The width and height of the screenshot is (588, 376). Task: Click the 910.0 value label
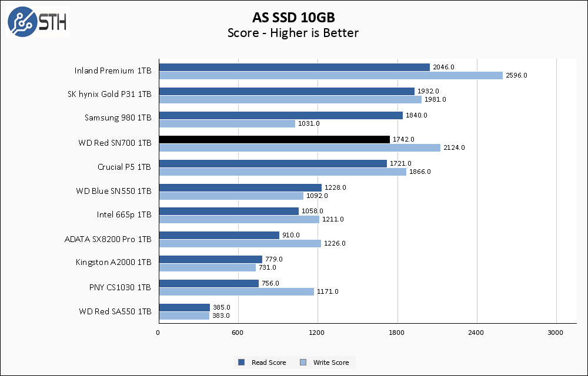[291, 235]
